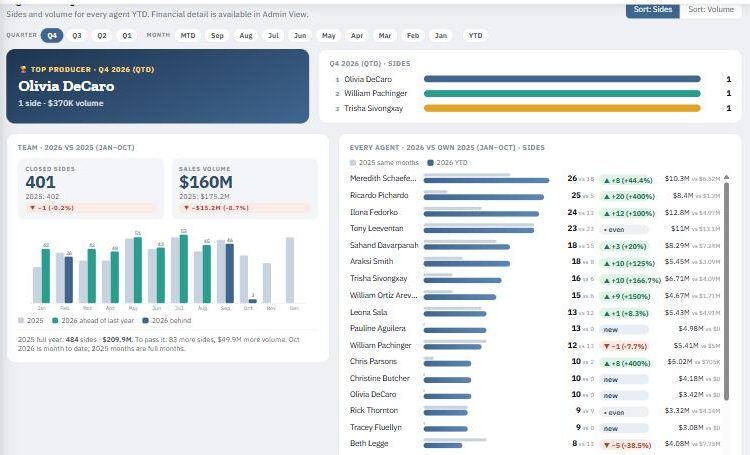Image resolution: width=750 pixels, height=455 pixels.
Task: Click Olivia DeCaro's blue sides bar
Action: (562, 79)
